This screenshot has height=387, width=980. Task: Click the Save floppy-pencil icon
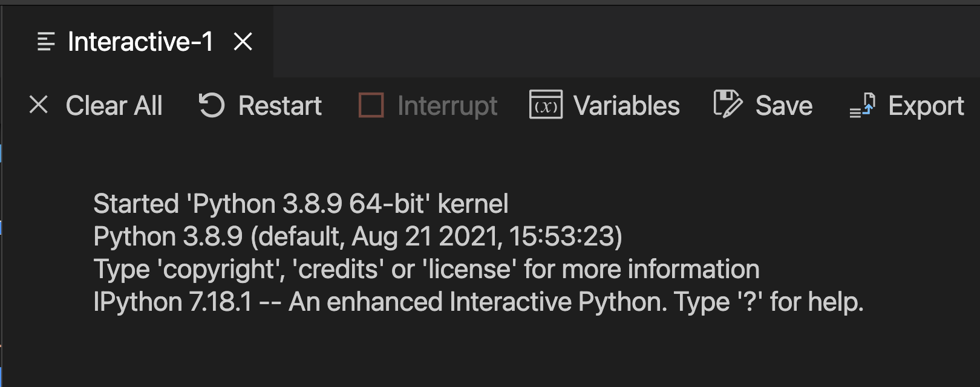(727, 105)
